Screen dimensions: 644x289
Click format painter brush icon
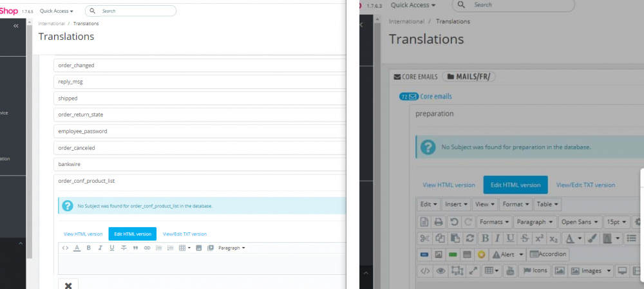coord(592,238)
